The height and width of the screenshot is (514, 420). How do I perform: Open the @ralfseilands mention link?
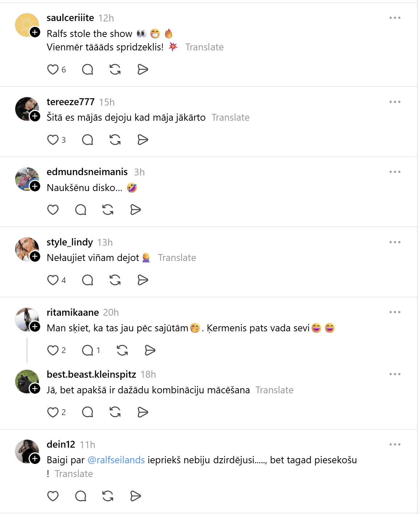[116, 460]
